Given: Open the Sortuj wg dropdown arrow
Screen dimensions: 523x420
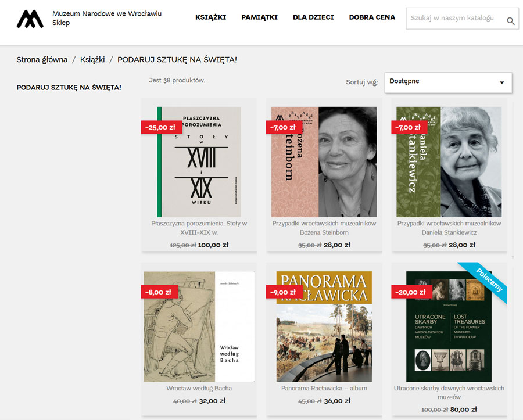Looking at the screenshot, I should [501, 82].
